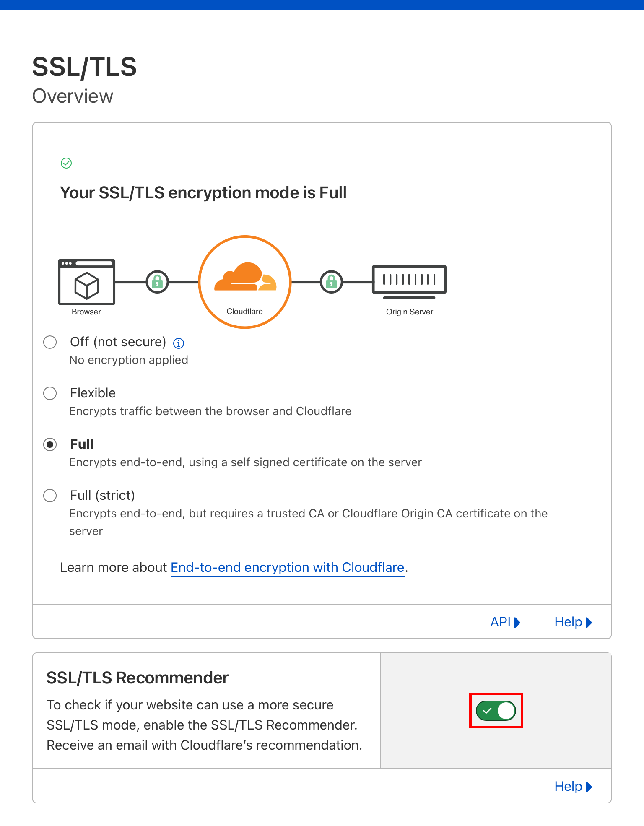Click the Browser window icon in diagram
The width and height of the screenshot is (644, 826).
(x=87, y=282)
